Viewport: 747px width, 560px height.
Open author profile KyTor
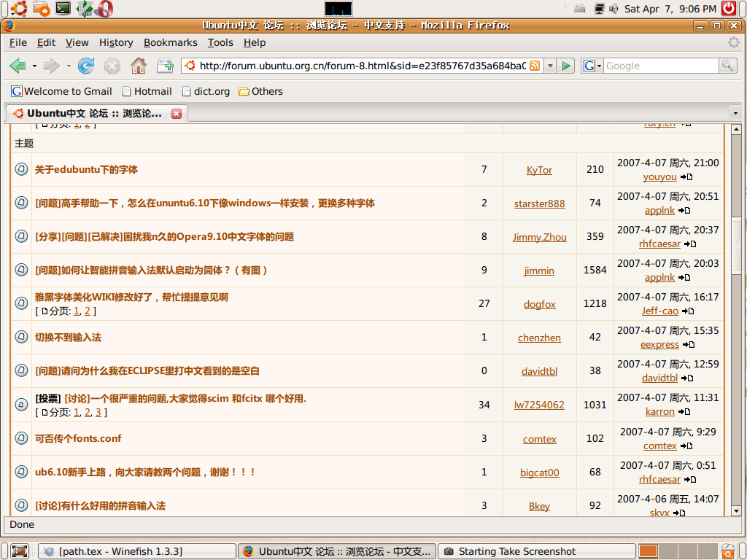(539, 170)
